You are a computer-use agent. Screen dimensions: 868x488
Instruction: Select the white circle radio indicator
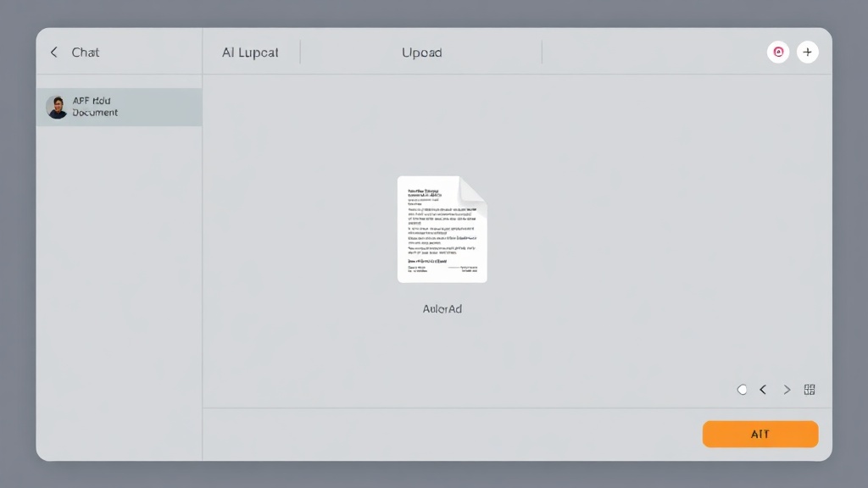742,390
